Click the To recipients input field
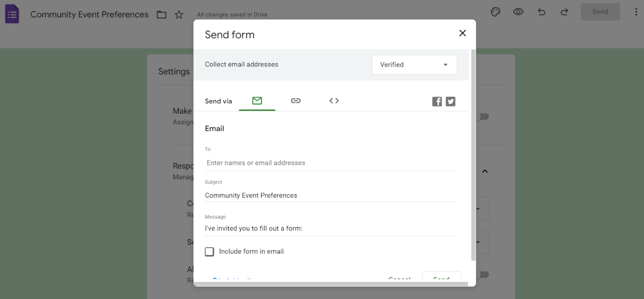This screenshot has width=644, height=299. click(293, 162)
